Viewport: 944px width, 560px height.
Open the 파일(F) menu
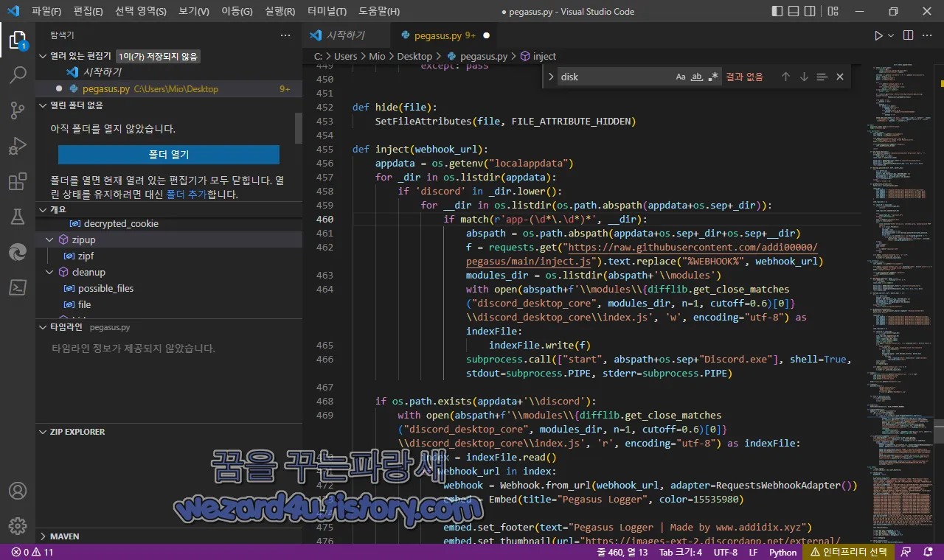tap(46, 12)
